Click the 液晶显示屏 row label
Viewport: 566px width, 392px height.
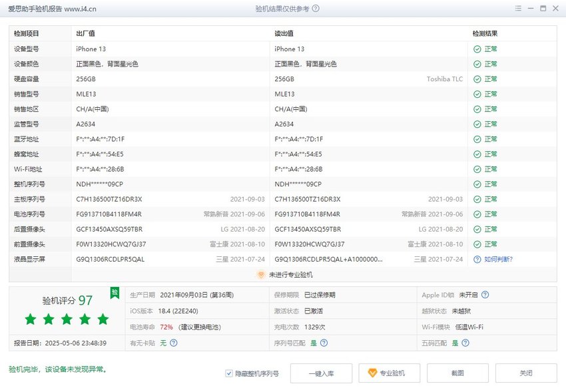click(29, 259)
